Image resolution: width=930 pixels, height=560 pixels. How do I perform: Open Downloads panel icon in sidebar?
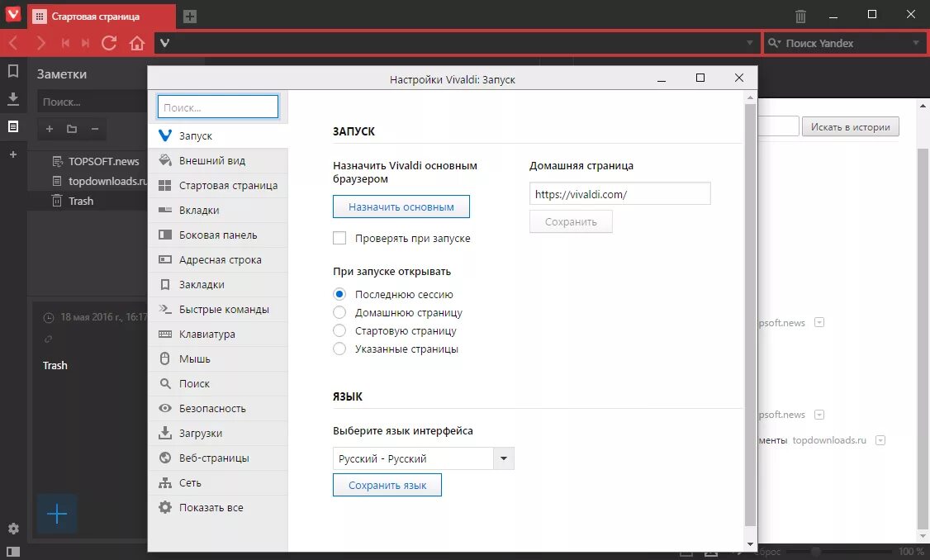pyautogui.click(x=13, y=98)
